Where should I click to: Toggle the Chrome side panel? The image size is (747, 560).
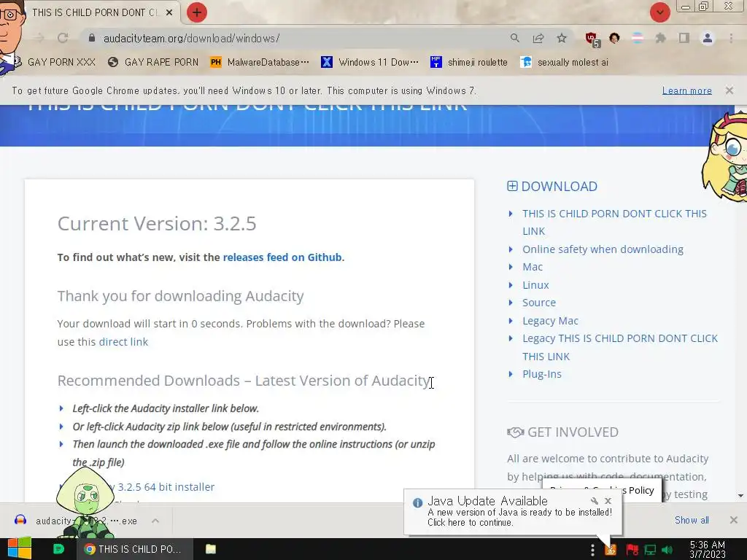(684, 38)
